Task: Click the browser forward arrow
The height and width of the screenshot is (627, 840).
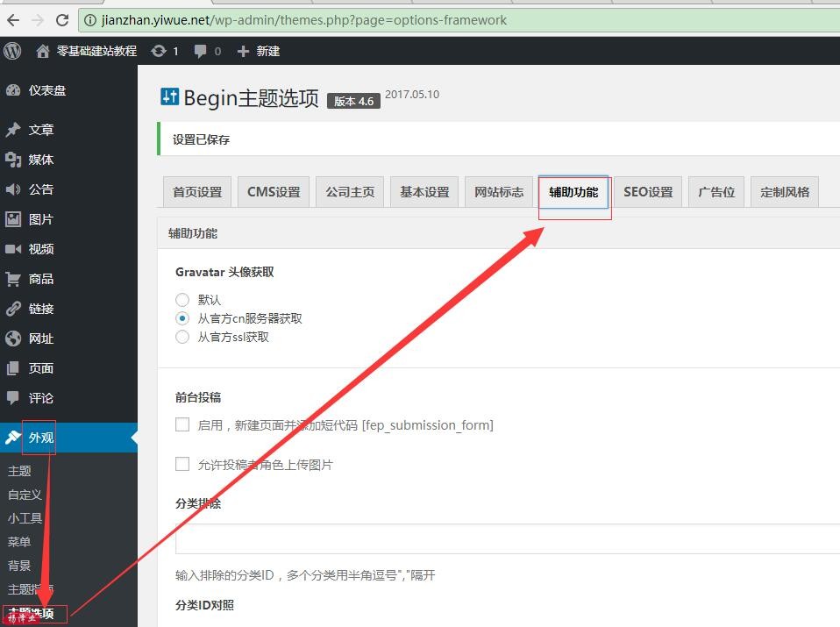Action: coord(38,20)
